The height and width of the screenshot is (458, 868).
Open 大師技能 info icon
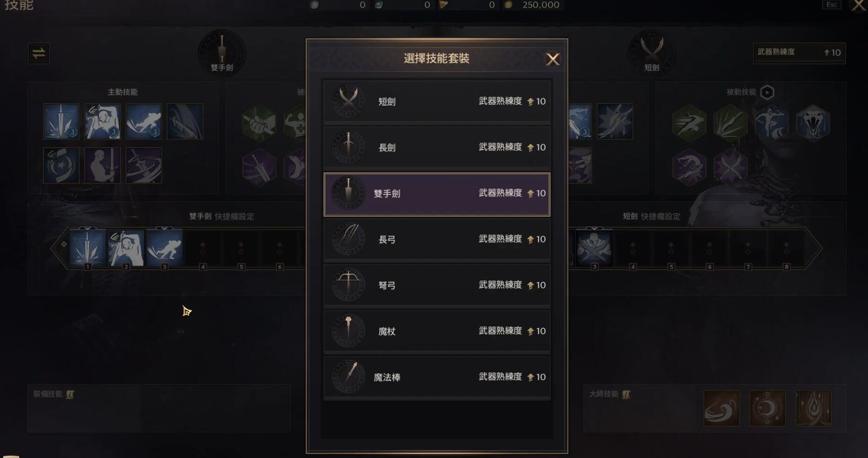626,394
